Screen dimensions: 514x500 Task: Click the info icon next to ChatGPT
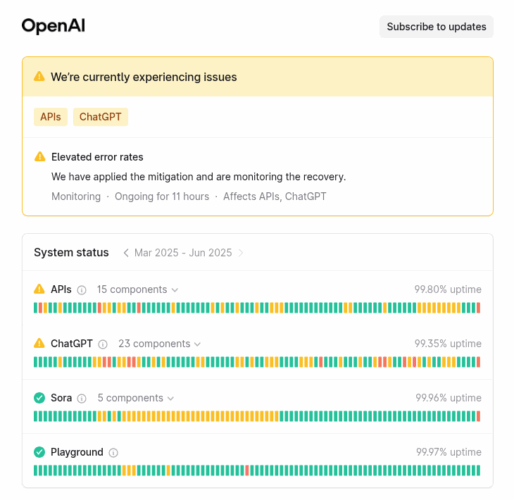103,344
